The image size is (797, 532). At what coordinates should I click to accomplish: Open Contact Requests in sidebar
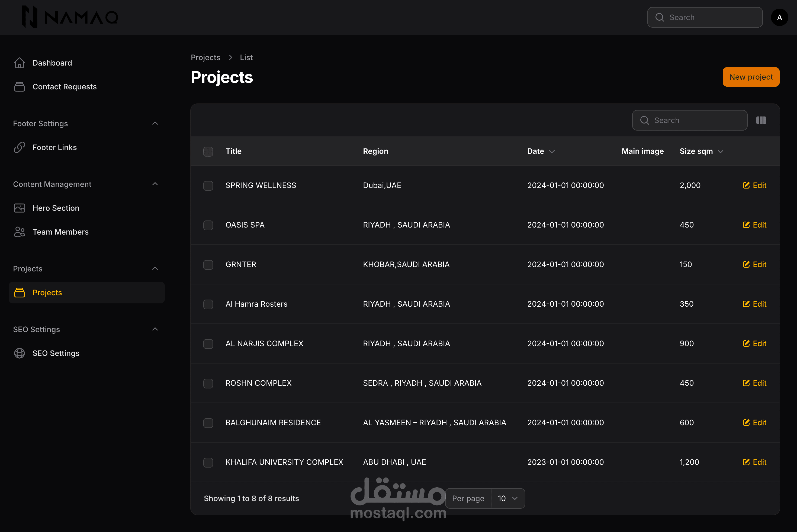65,87
